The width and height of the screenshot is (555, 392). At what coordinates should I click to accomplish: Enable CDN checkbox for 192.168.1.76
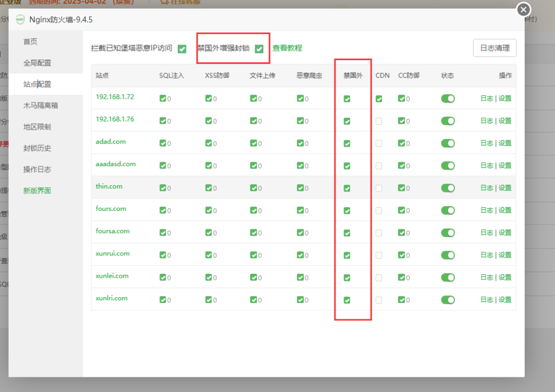coord(379,121)
